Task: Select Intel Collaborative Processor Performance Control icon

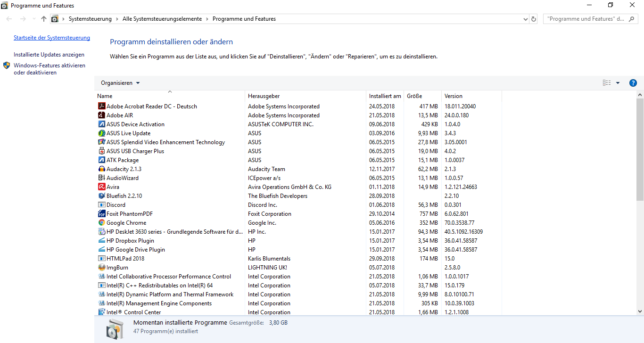Action: (101, 276)
